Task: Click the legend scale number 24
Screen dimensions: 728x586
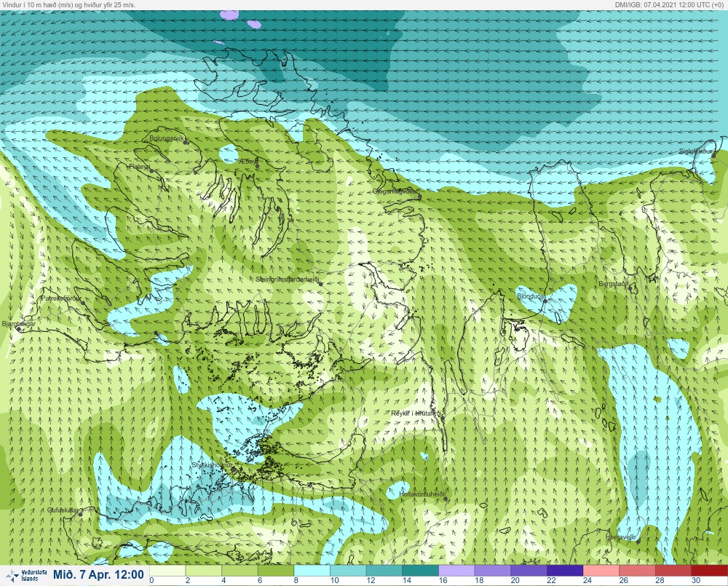Action: tap(587, 580)
